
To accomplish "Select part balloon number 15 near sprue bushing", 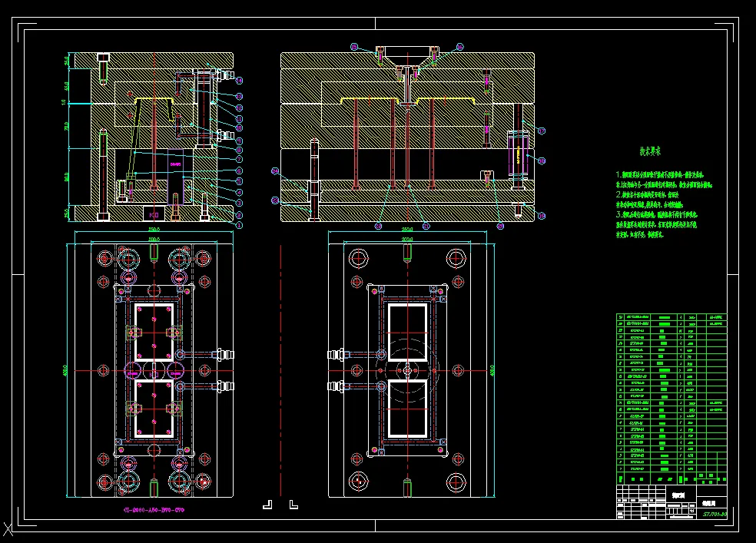I will coord(354,47).
